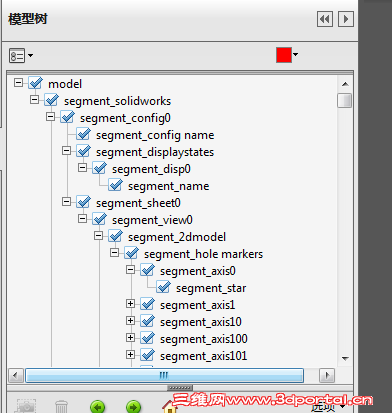Toggle the segment_star checkbox
Viewport: 392px width, 413px height.
(x=163, y=287)
